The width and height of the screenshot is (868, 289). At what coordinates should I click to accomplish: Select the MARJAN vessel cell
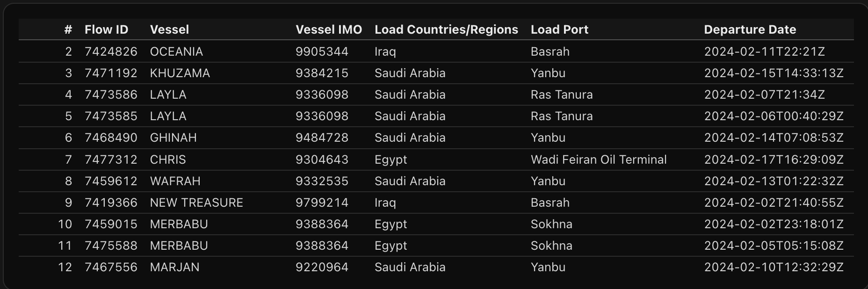pyautogui.click(x=174, y=267)
